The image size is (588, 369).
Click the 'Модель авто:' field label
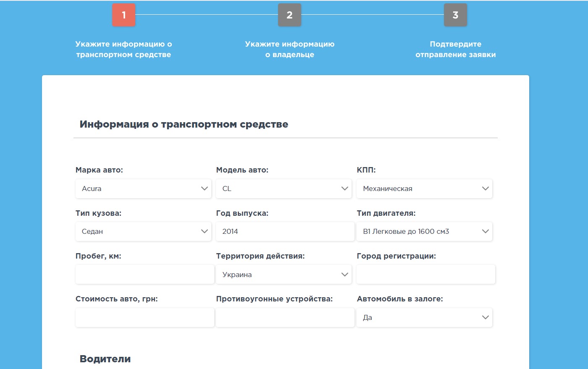[x=242, y=170]
